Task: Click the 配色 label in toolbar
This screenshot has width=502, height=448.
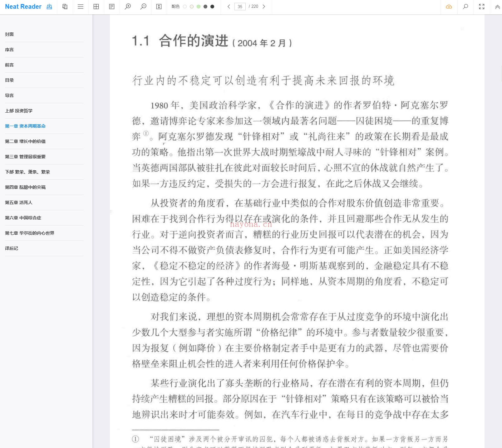Action: tap(175, 7)
